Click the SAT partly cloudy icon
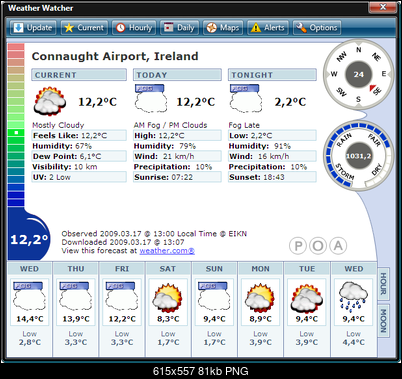Image resolution: width=402 pixels, height=379 pixels. click(x=168, y=298)
